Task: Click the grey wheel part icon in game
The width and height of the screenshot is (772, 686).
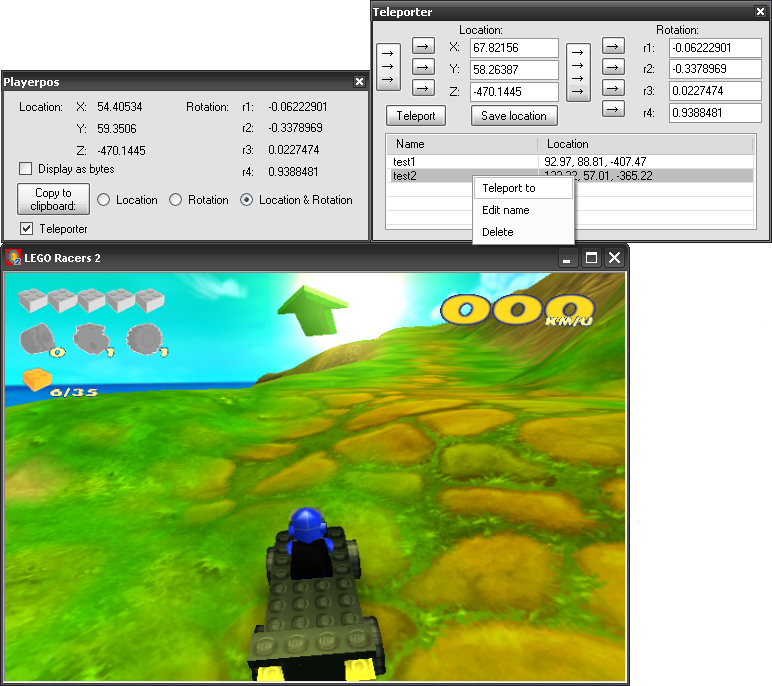Action: click(145, 339)
